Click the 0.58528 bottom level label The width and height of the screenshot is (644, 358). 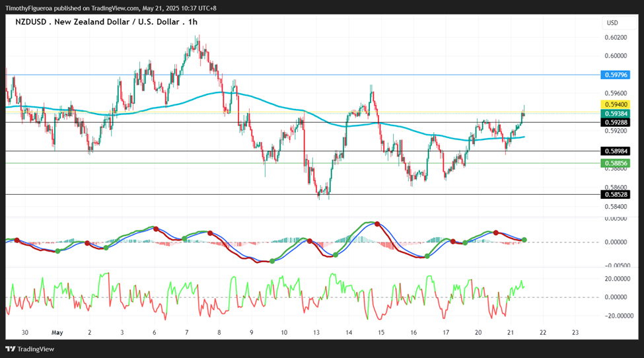[x=615, y=194]
